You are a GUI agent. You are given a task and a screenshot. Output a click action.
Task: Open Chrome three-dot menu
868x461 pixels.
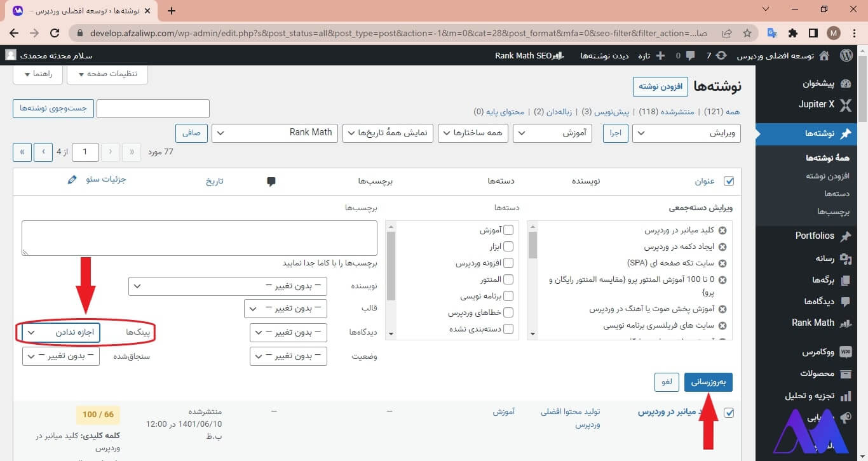tap(854, 33)
